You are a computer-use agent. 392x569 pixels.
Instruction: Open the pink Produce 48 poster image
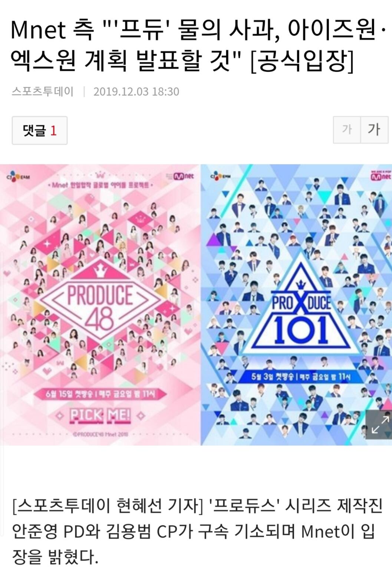point(100,304)
